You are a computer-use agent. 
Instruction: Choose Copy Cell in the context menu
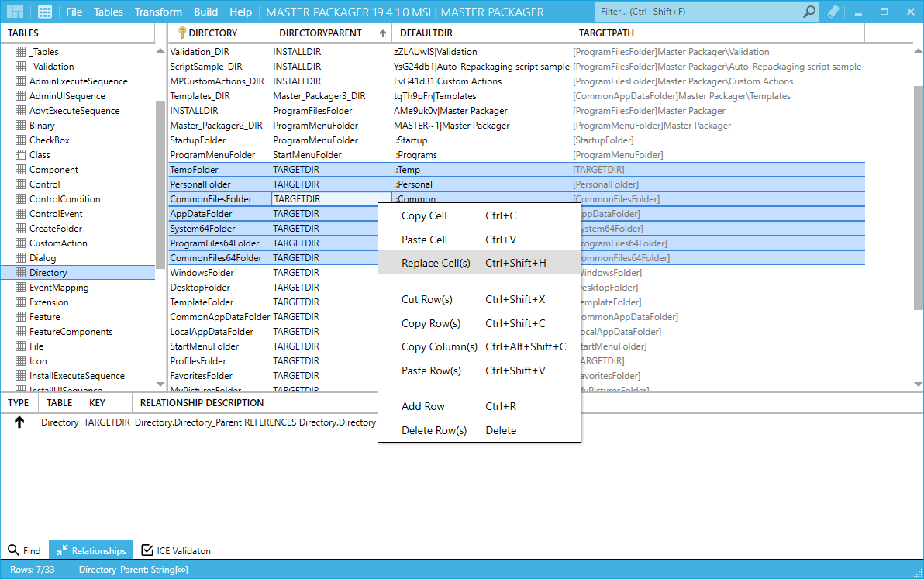pos(479,215)
